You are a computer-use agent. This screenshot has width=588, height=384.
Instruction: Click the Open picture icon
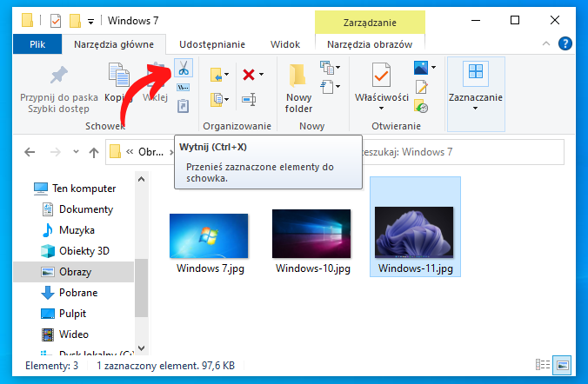coord(421,68)
